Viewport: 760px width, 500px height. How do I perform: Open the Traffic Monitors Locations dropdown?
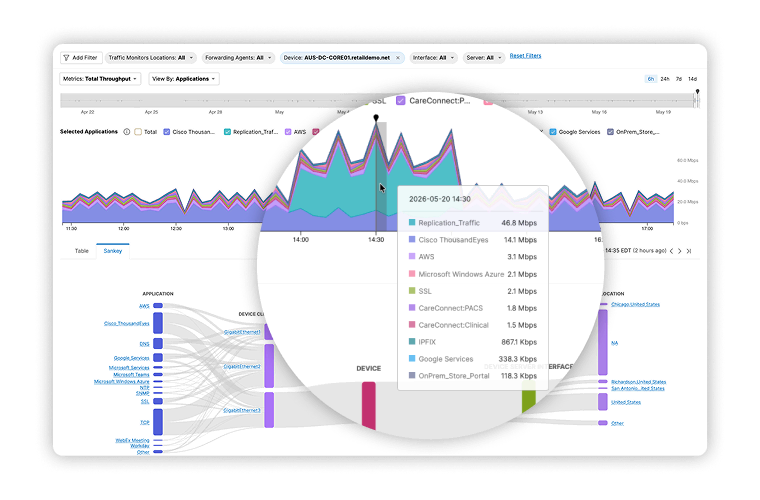click(151, 58)
